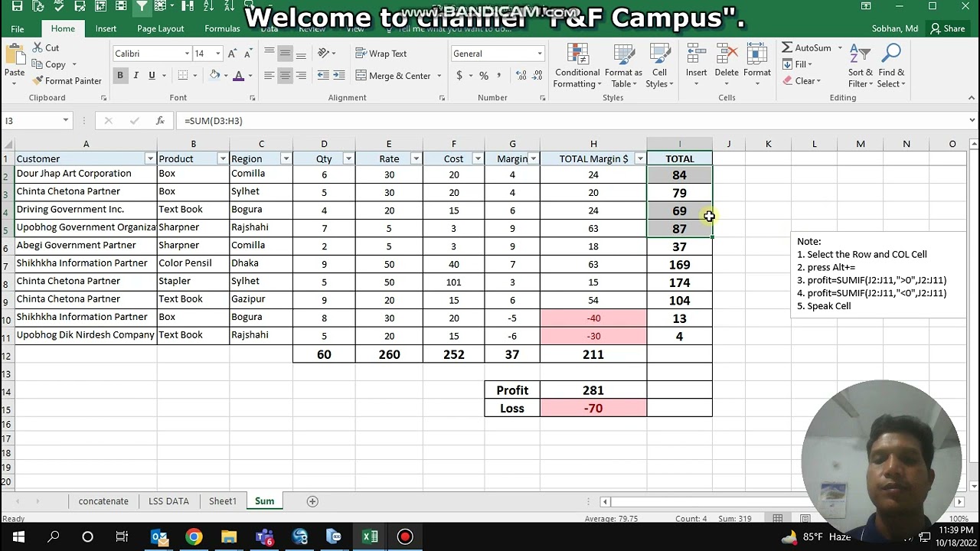
Task: Open the Calibri font name dropdown
Action: pyautogui.click(x=187, y=54)
